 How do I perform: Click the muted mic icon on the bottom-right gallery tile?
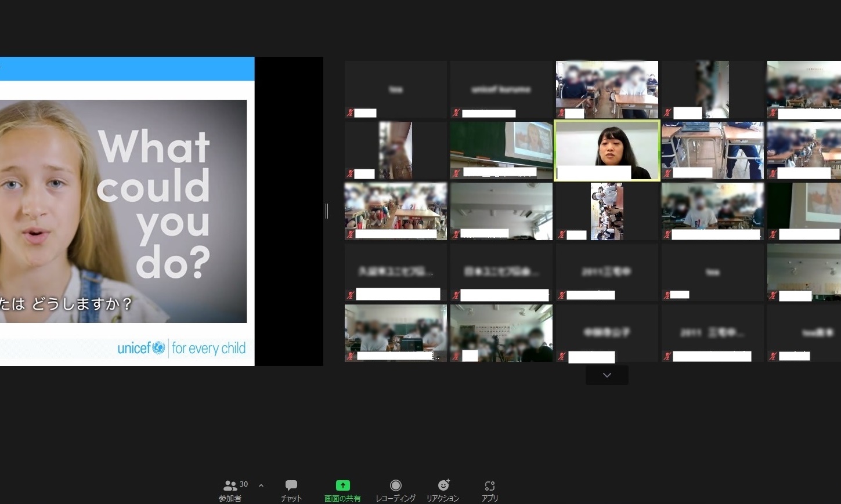773,356
